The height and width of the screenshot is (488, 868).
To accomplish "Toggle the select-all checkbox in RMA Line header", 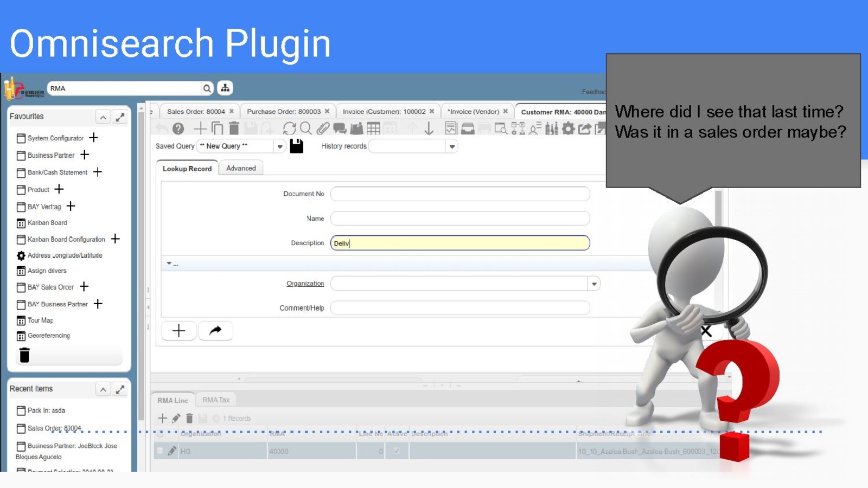I will (x=160, y=434).
